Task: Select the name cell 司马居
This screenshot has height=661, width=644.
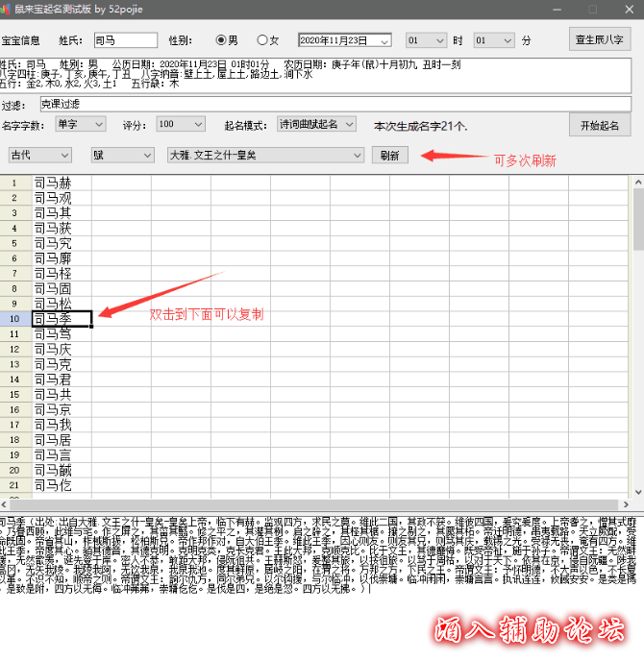Action: [62, 440]
